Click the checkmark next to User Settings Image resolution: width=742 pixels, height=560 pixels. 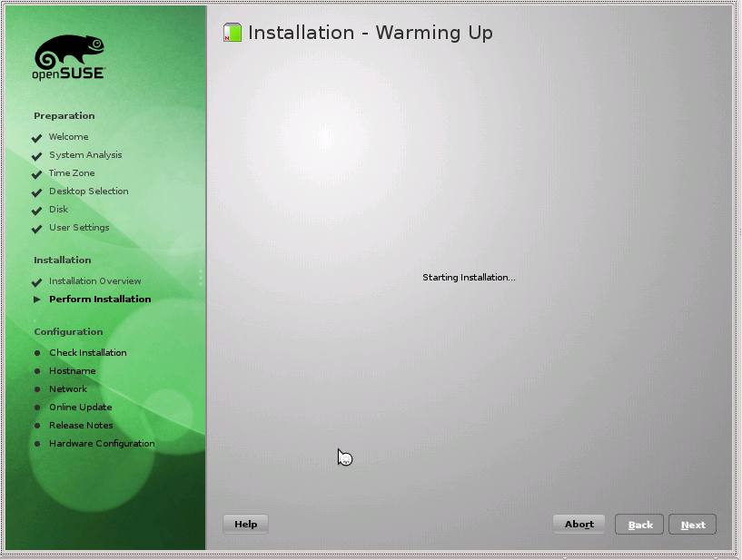pos(37,229)
